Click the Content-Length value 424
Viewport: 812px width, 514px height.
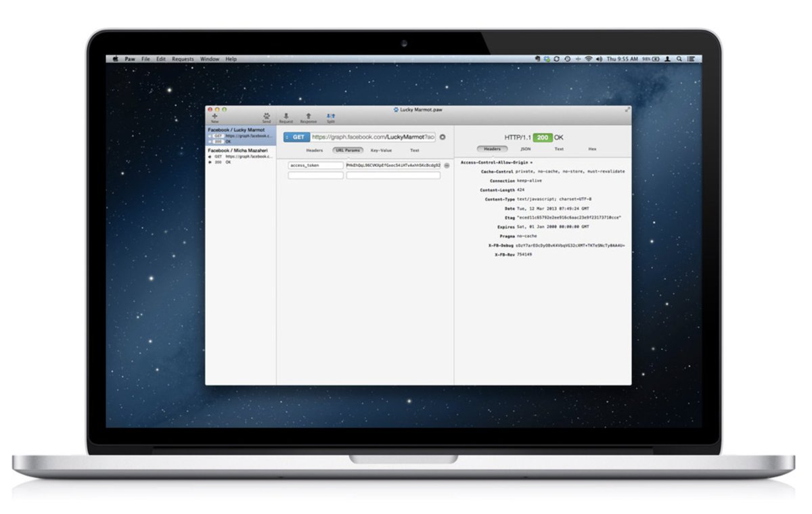click(x=522, y=191)
